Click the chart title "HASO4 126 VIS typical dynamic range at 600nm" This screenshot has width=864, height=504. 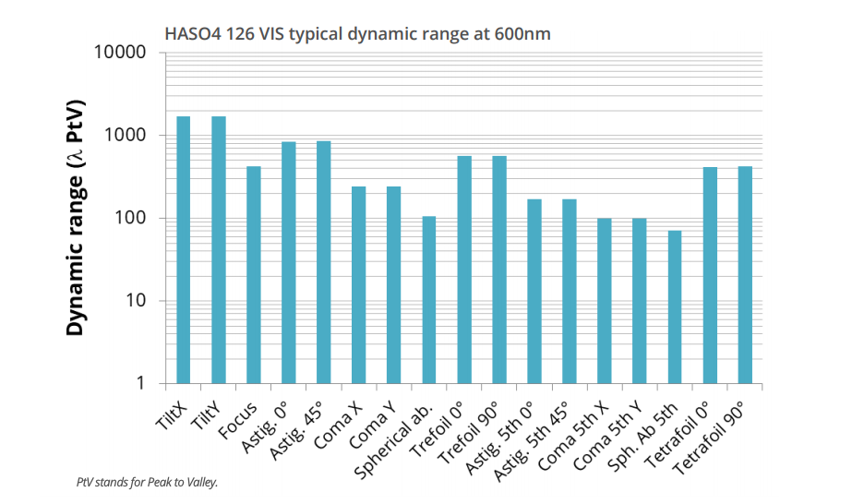pos(357,33)
